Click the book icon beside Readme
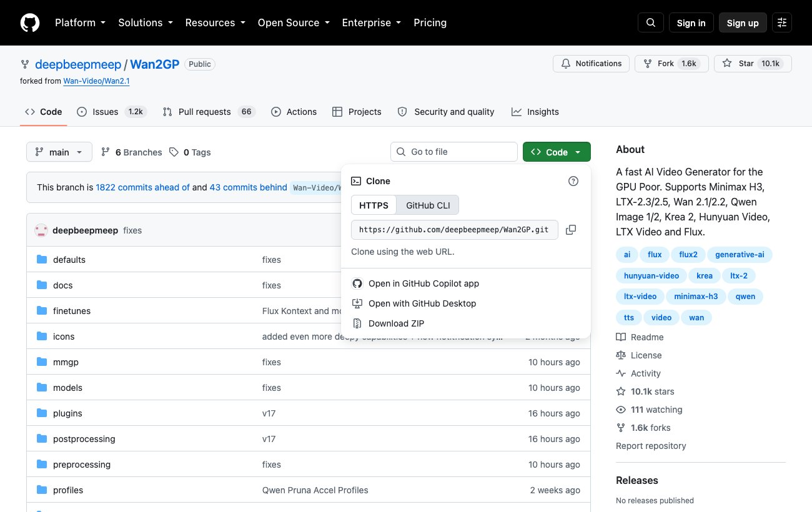 [621, 337]
